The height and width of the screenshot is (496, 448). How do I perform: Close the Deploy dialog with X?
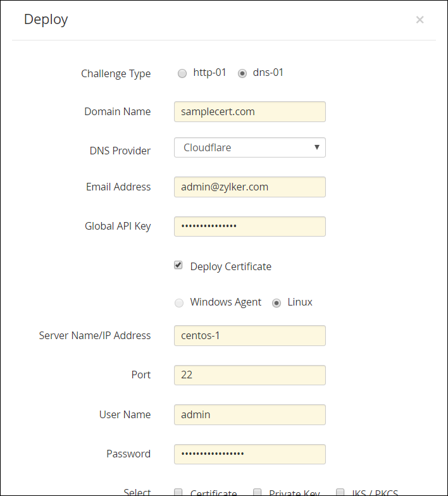pos(420,20)
